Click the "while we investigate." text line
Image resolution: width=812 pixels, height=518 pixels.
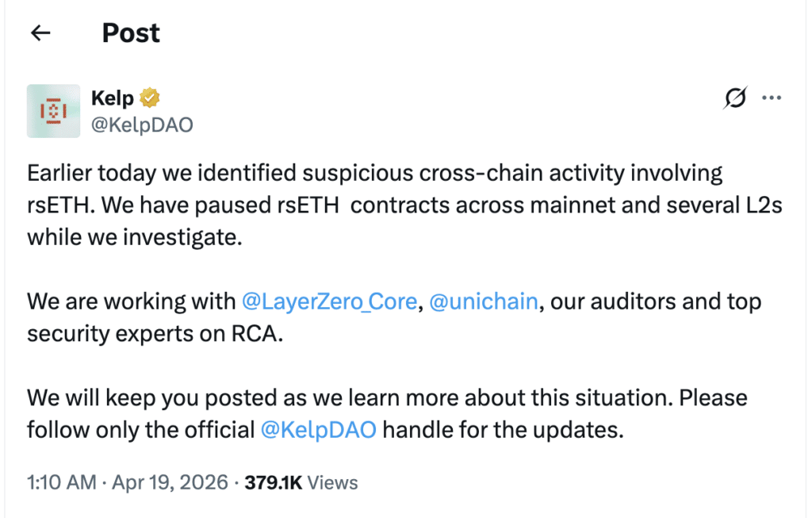point(134,237)
